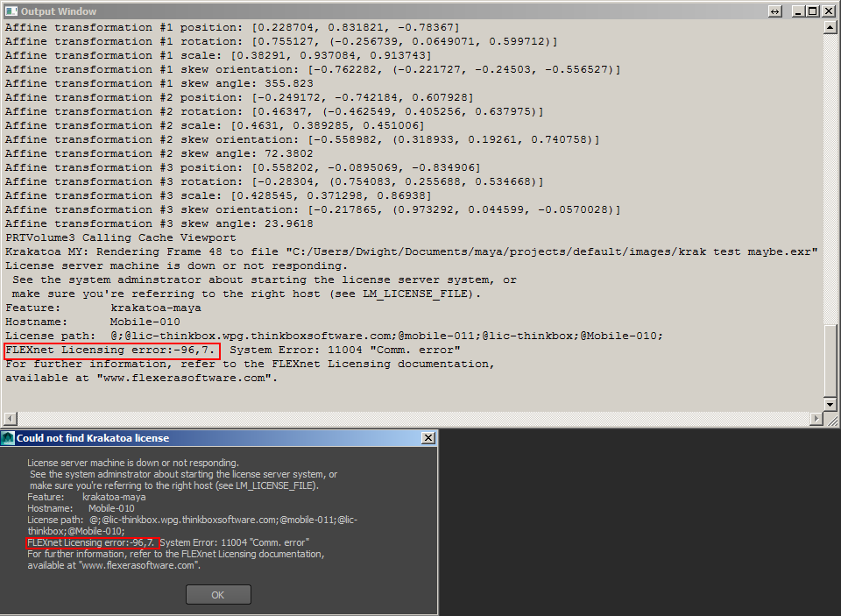Image resolution: width=841 pixels, height=616 pixels.
Task: Click the 'Hostname: Mobile-010' line in Output Window
Action: point(93,322)
